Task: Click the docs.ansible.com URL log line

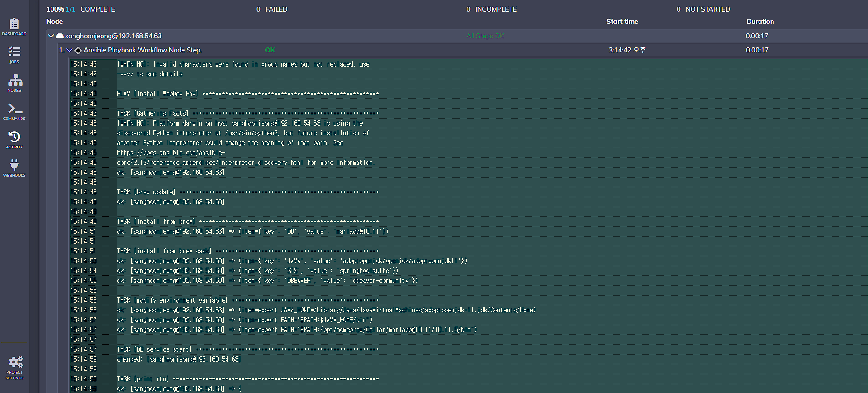Action: tap(171, 153)
